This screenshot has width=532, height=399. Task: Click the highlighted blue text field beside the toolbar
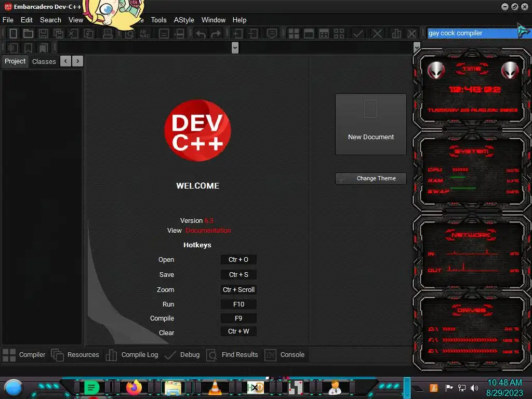click(472, 33)
